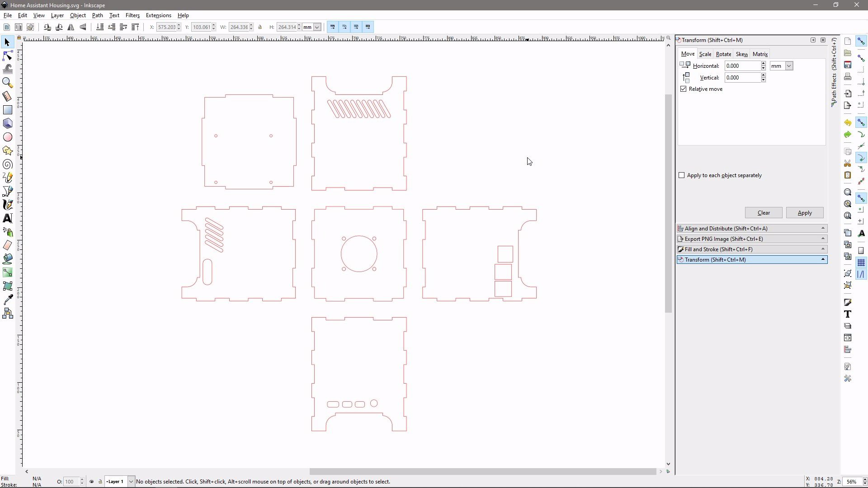Select the Node edit tool

(7, 56)
